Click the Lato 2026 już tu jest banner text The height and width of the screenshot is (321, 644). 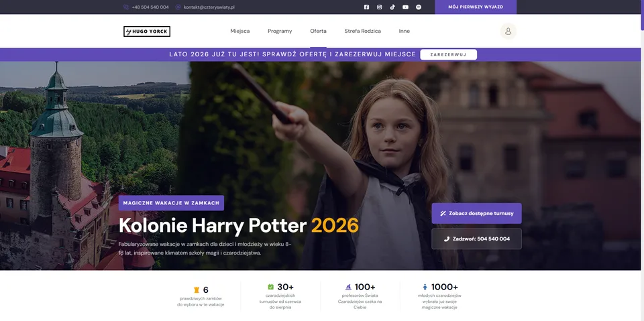coord(292,54)
